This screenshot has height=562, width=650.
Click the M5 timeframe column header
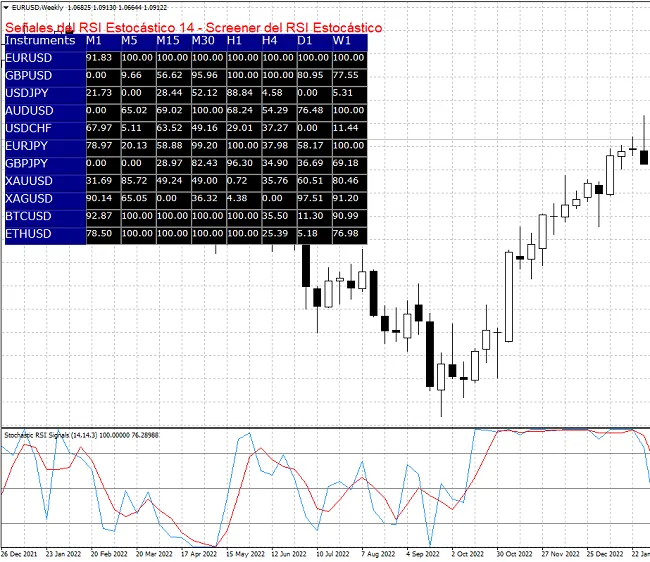coord(129,41)
